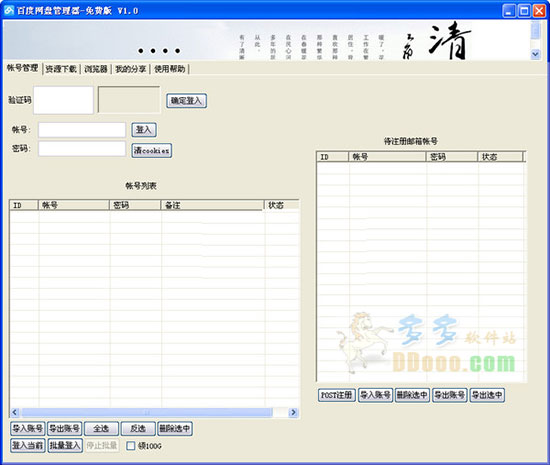
Task: Click the app icon in the title bar
Action: pyautogui.click(x=9, y=11)
